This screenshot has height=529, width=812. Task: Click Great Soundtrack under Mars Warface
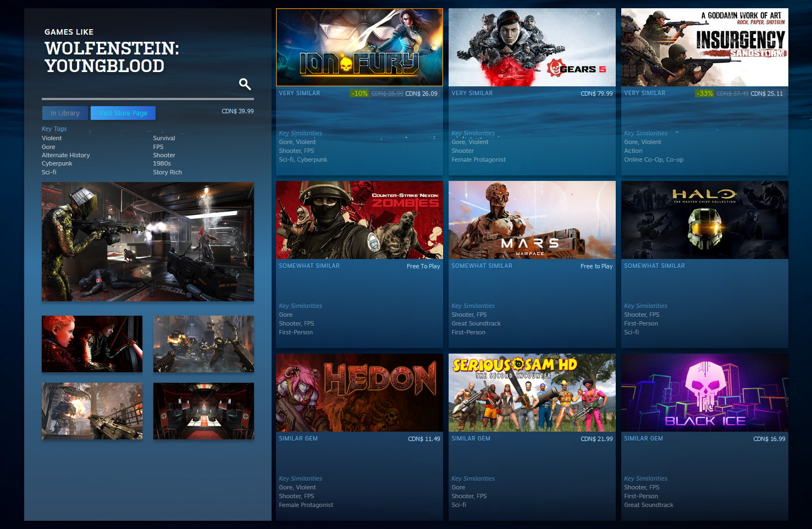(476, 323)
